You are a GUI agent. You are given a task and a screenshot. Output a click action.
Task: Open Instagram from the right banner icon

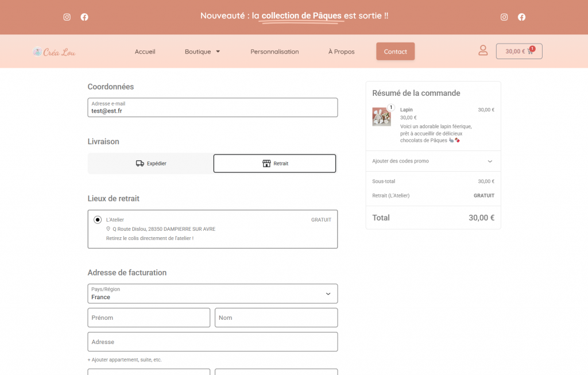point(504,17)
